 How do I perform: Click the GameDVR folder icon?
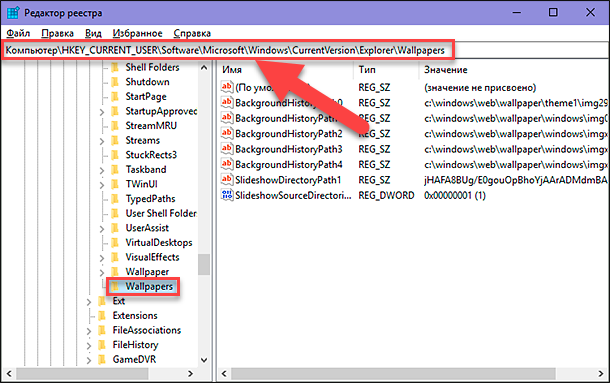(102, 359)
